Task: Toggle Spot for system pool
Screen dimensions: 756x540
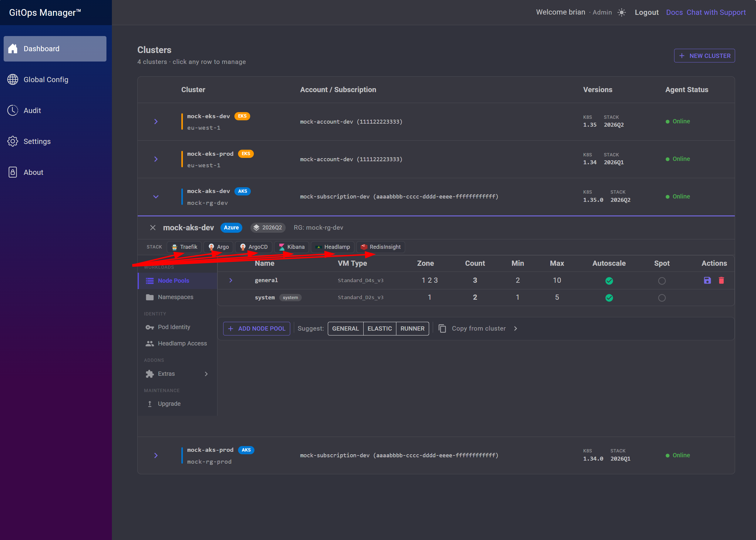Action: click(x=662, y=298)
